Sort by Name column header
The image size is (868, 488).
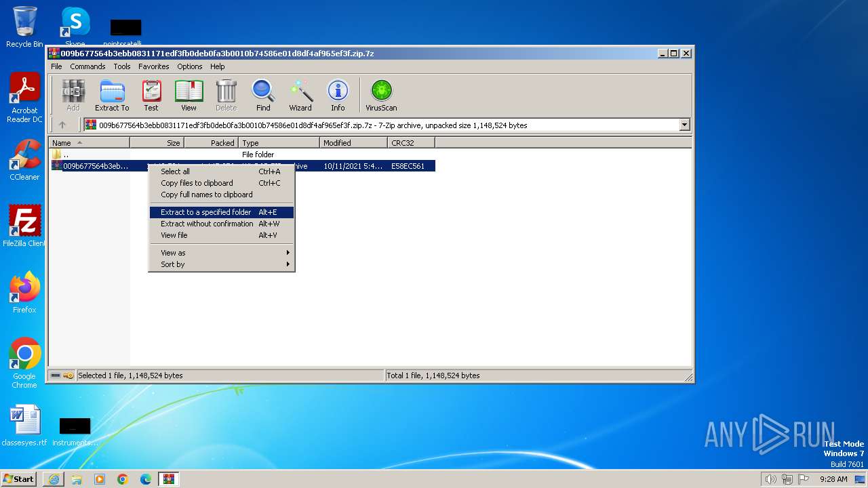click(89, 143)
